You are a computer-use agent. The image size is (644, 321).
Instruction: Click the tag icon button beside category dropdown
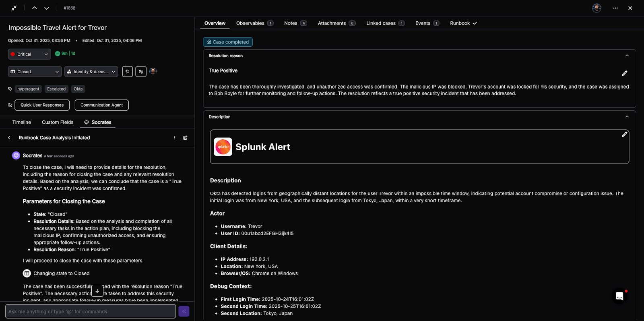[x=127, y=72]
